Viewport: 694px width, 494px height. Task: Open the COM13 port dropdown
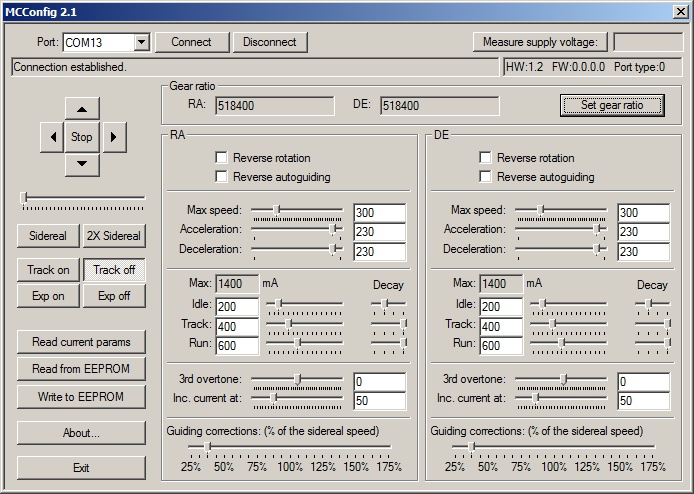coord(141,42)
